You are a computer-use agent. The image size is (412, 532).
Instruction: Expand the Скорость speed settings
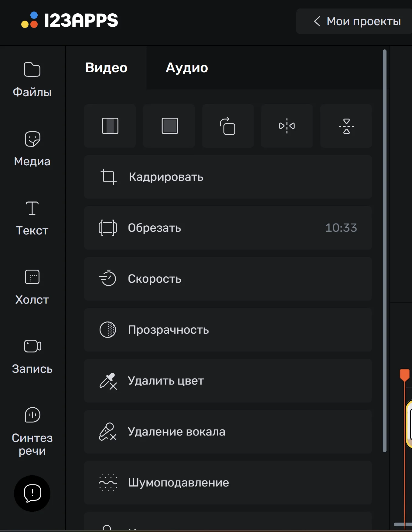click(x=228, y=279)
